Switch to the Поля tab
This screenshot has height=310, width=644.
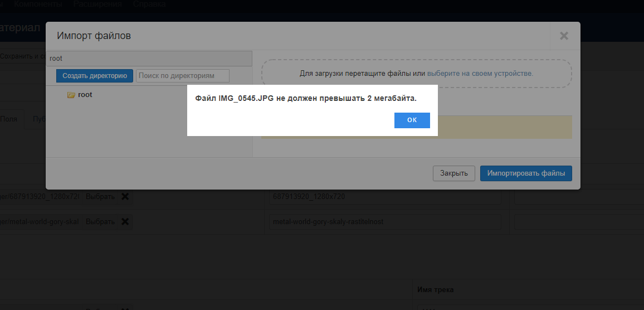point(9,119)
